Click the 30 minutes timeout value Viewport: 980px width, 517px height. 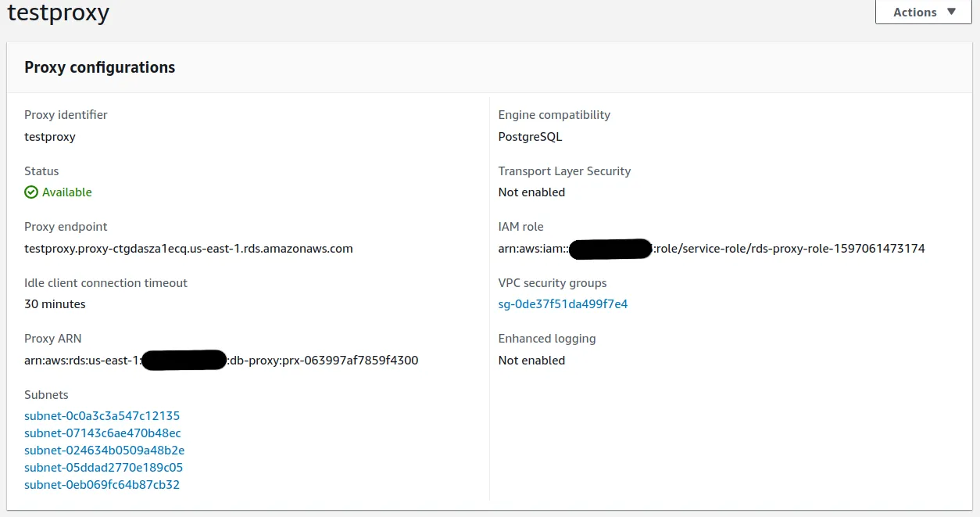(x=55, y=304)
